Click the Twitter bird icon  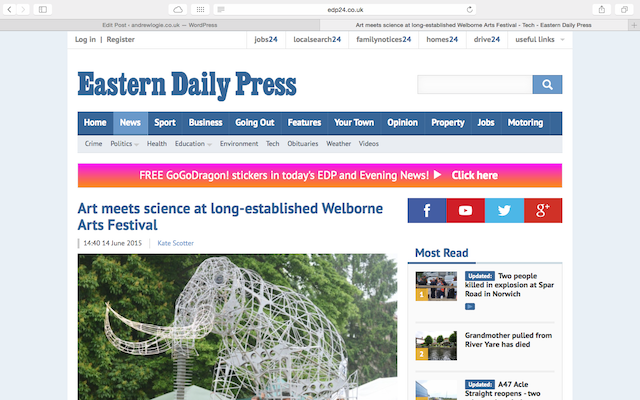pyautogui.click(x=504, y=211)
